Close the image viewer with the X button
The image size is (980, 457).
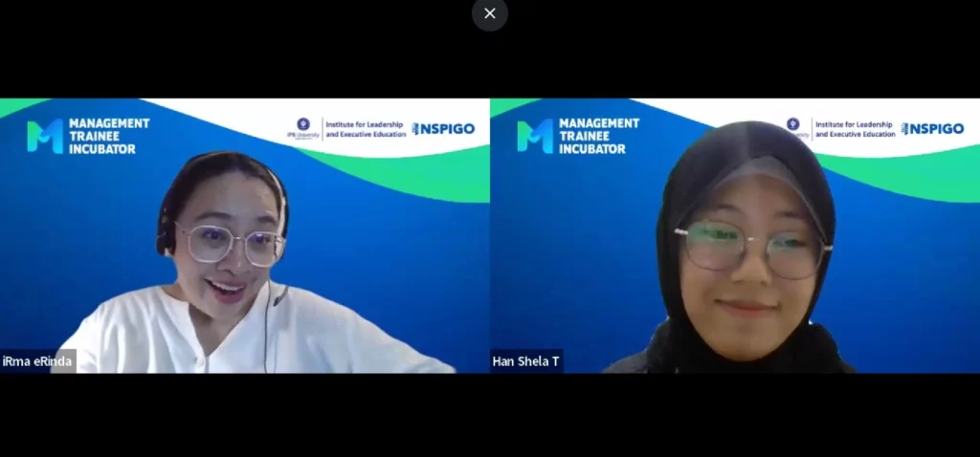coord(490,13)
